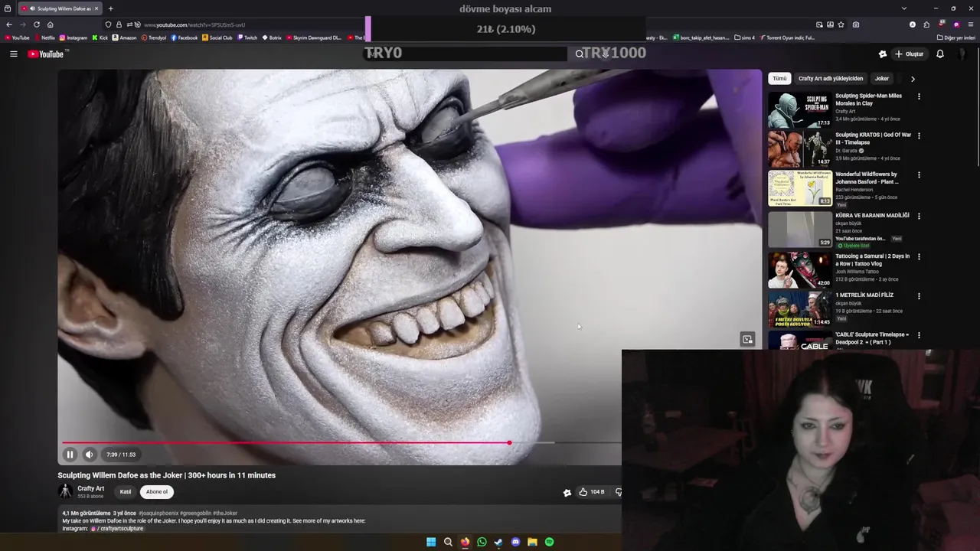Select the Joker filter chip
This screenshot has height=551, width=980.
point(882,79)
